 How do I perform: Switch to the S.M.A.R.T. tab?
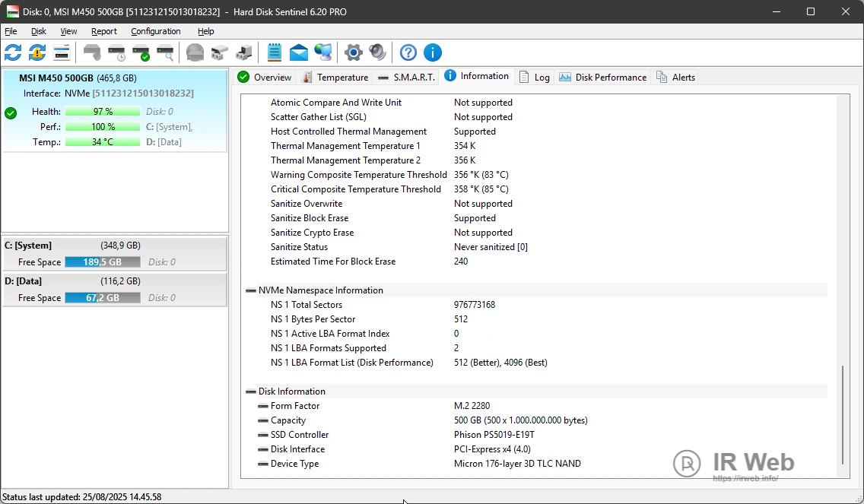(x=407, y=78)
